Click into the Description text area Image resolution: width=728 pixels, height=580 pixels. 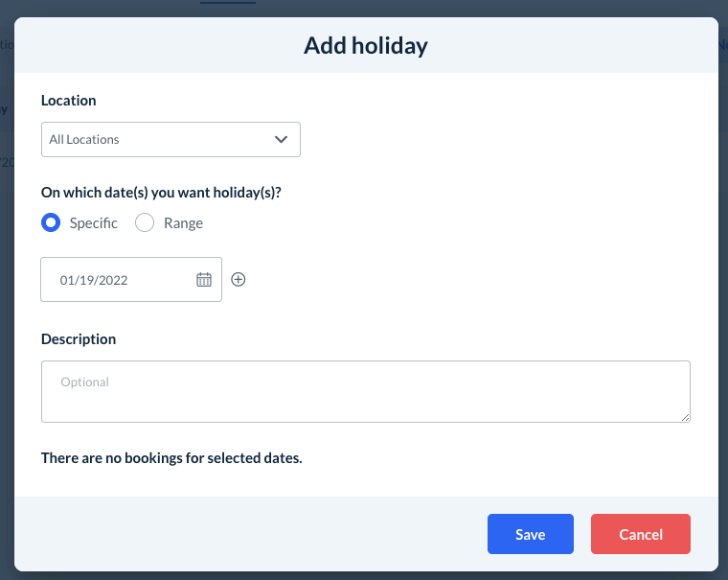[x=365, y=391]
